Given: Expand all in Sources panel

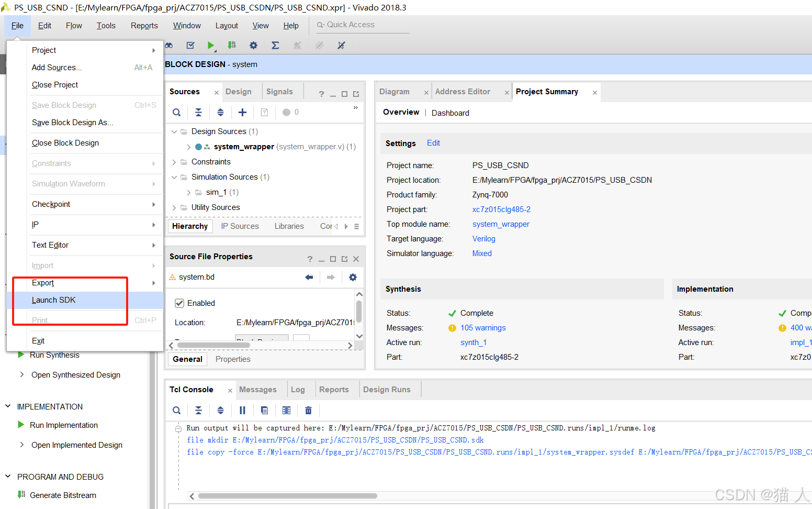Looking at the screenshot, I should [220, 112].
